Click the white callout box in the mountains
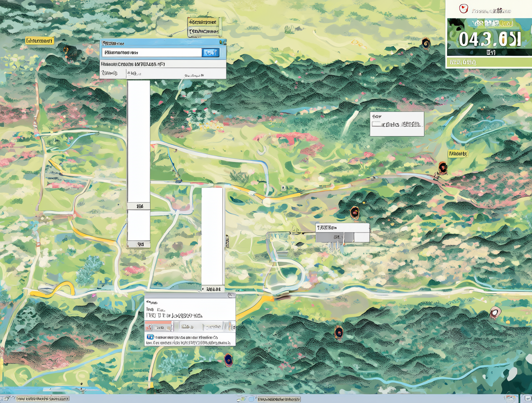Viewport: 532px width, 403px height. (397, 124)
